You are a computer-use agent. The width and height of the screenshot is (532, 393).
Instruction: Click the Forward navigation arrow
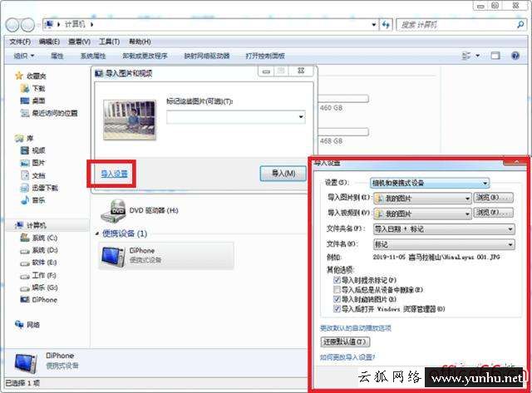27,25
